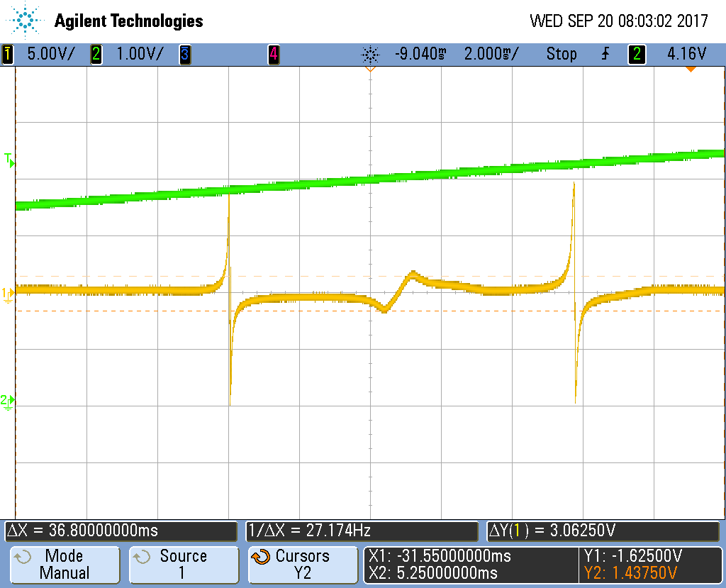Select the green channel 2 indicator
This screenshot has width=726, height=588.
[96, 54]
